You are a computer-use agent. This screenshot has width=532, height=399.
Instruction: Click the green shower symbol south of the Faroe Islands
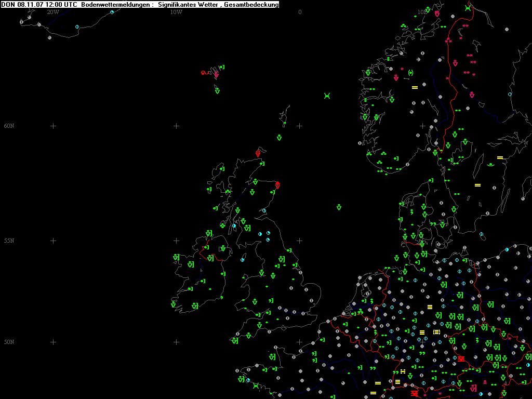tap(217, 91)
